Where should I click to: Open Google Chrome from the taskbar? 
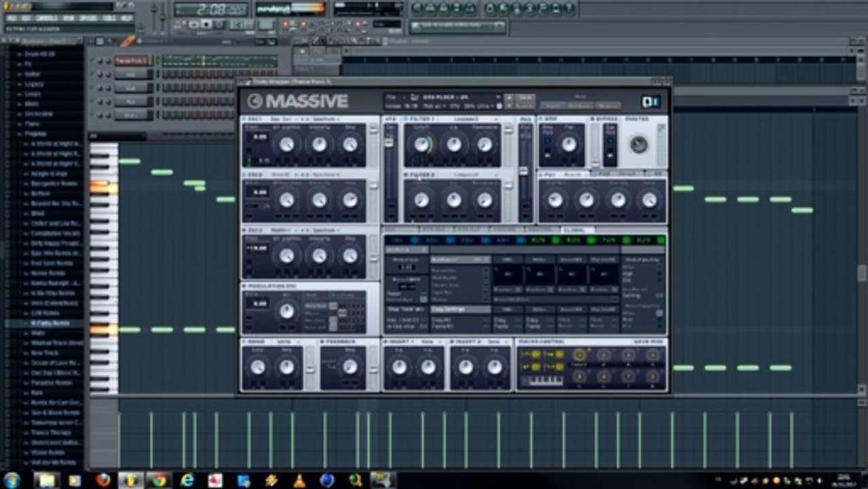[159, 480]
